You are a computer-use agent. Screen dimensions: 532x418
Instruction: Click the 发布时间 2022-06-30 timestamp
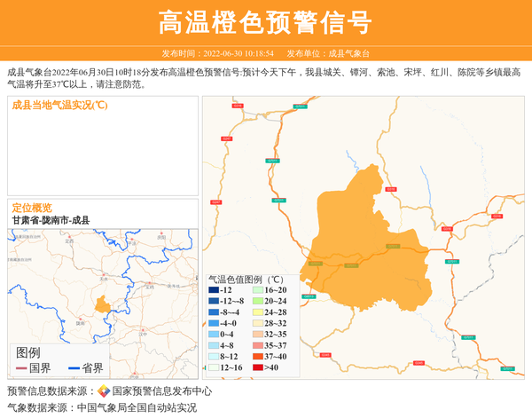[x=217, y=53]
